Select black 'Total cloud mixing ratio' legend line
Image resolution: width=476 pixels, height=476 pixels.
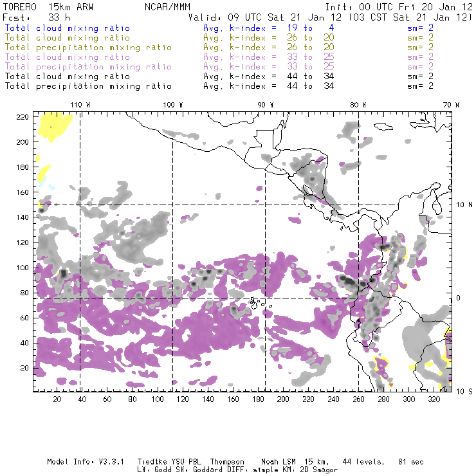68,77
